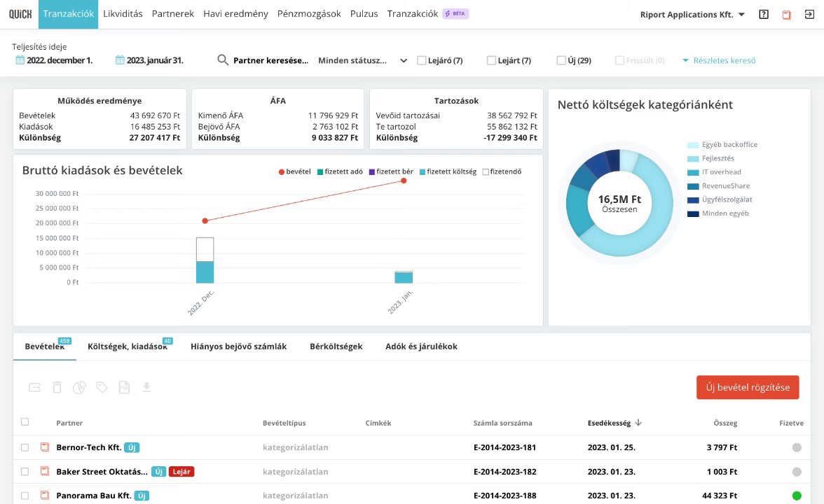Open the Pénzmozgások menu

(309, 14)
